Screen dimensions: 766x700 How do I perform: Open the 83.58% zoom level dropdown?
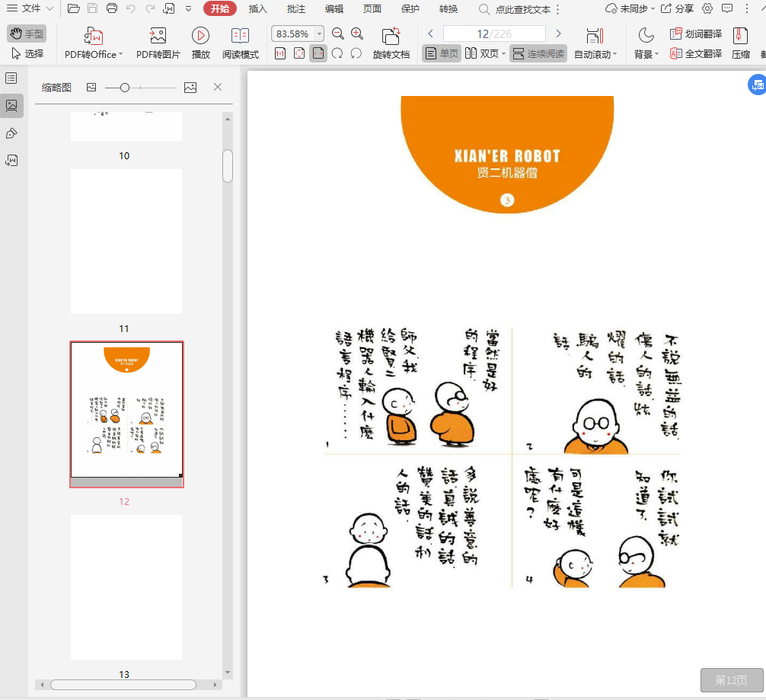318,34
